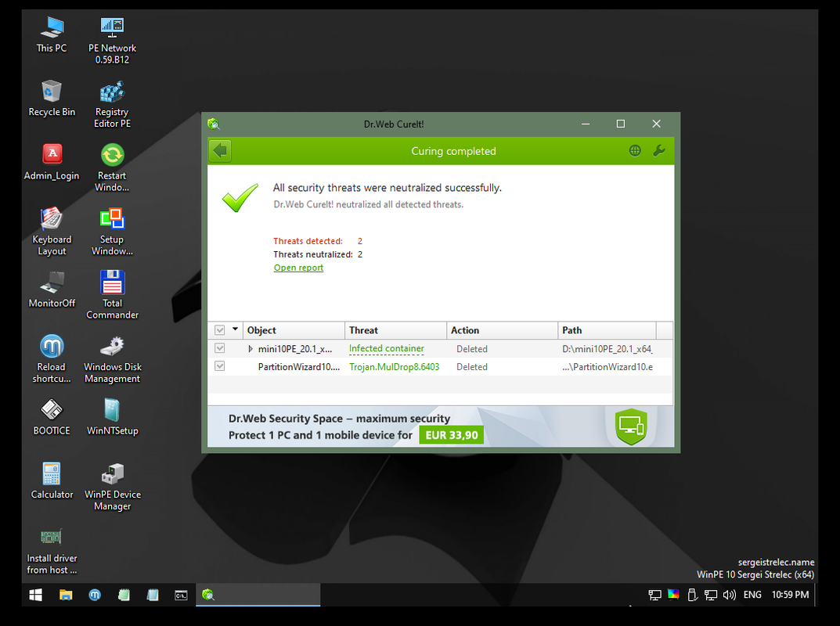Screen dimensions: 840x626
Task: Toggle the select-all checkbox in table header
Action: tap(220, 330)
